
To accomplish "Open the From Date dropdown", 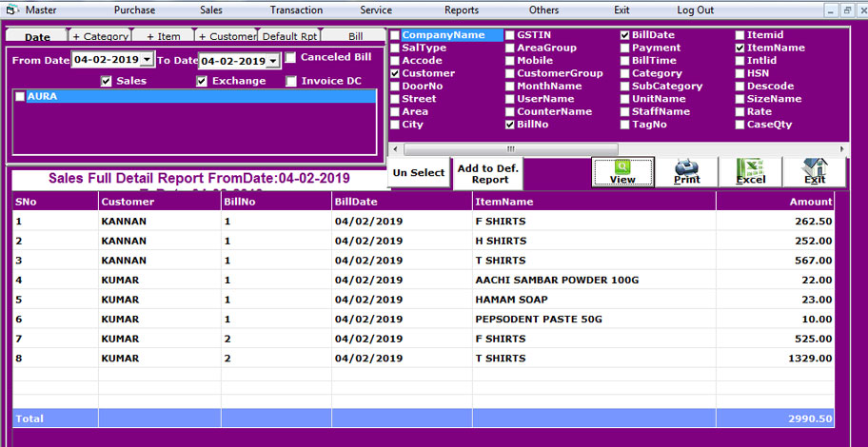I will tap(147, 59).
